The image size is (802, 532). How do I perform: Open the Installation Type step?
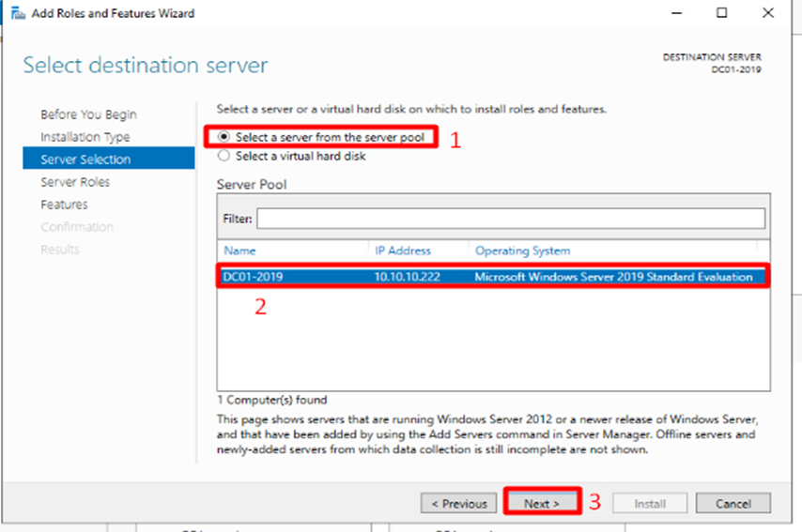point(85,137)
